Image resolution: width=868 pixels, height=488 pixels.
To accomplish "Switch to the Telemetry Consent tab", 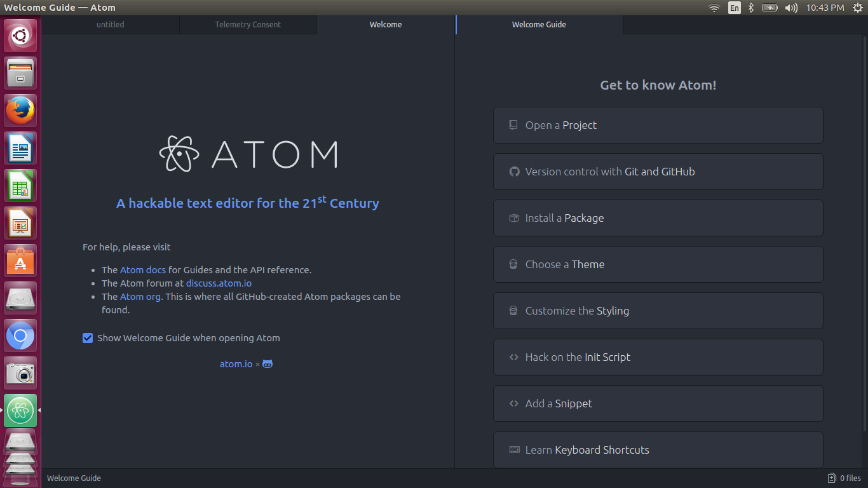I will coord(248,25).
